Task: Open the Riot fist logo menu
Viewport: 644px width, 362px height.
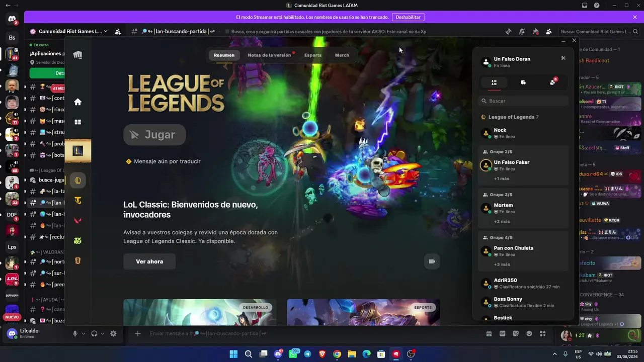Action: (77, 55)
